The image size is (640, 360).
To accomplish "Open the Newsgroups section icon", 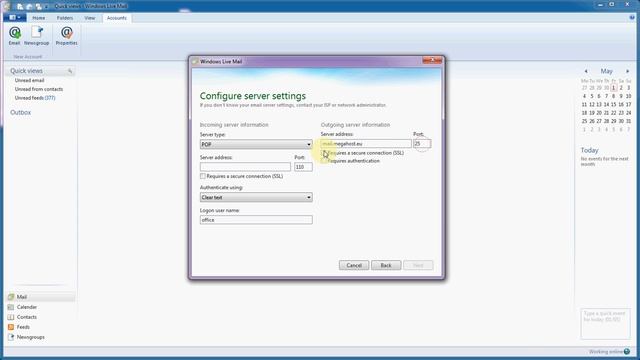I will coord(11,337).
